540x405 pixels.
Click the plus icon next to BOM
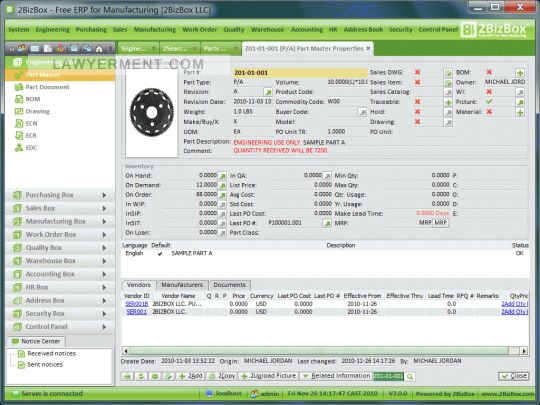520,73
